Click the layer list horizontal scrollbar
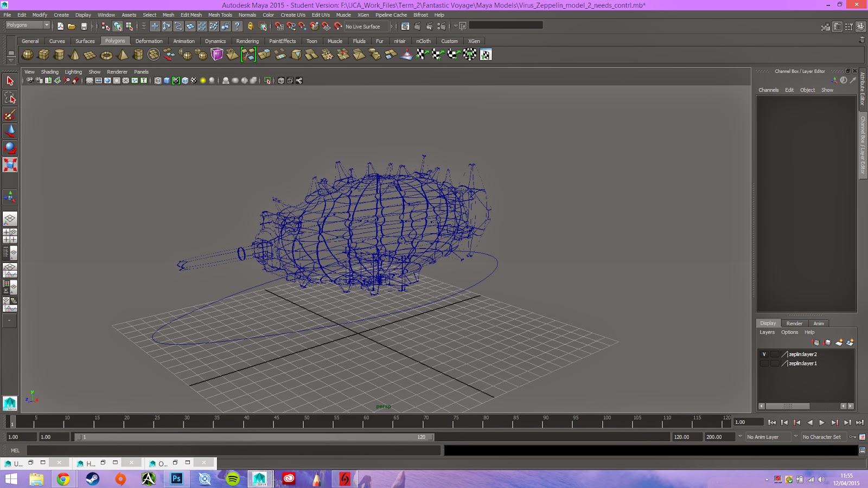This screenshot has height=488, width=868. [788, 406]
